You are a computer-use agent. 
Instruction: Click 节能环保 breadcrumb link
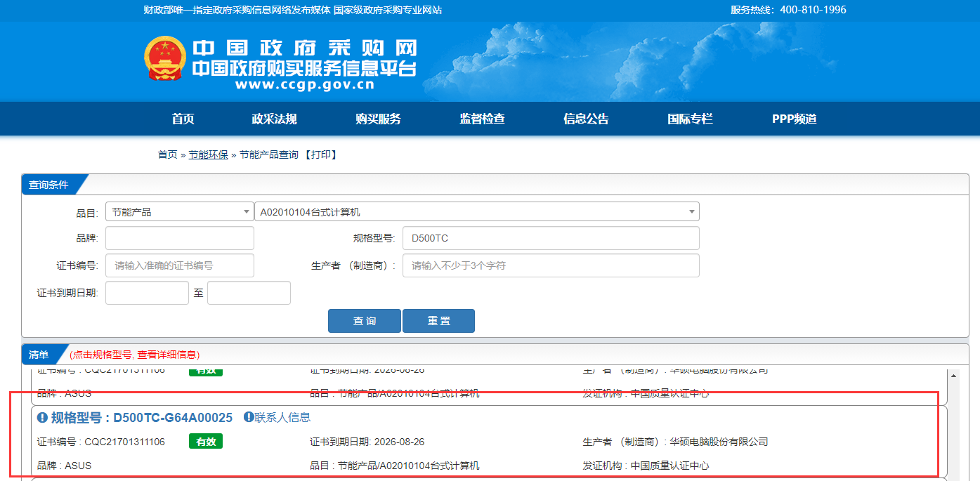click(208, 154)
